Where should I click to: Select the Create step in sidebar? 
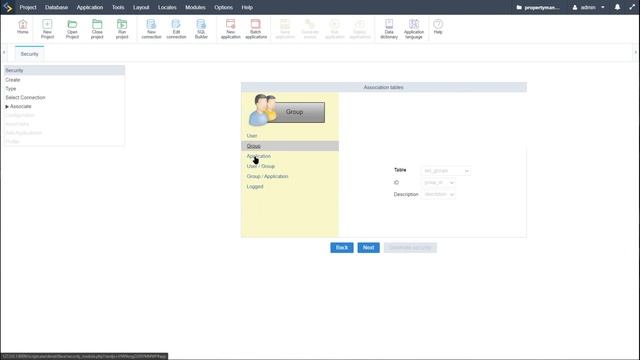click(x=13, y=80)
